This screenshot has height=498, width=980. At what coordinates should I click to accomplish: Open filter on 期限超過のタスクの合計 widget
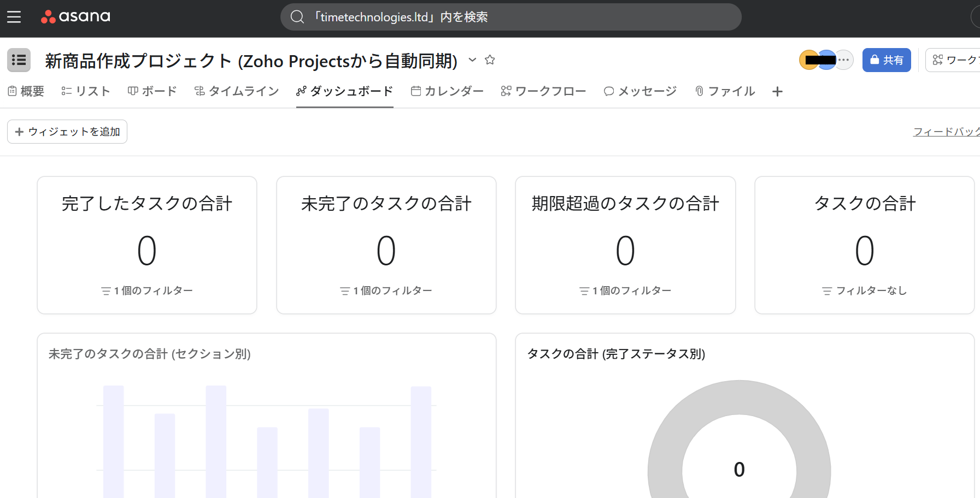(x=625, y=291)
